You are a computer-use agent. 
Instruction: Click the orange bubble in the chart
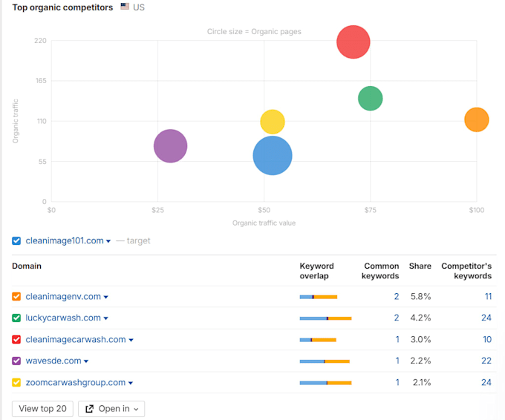pos(477,119)
